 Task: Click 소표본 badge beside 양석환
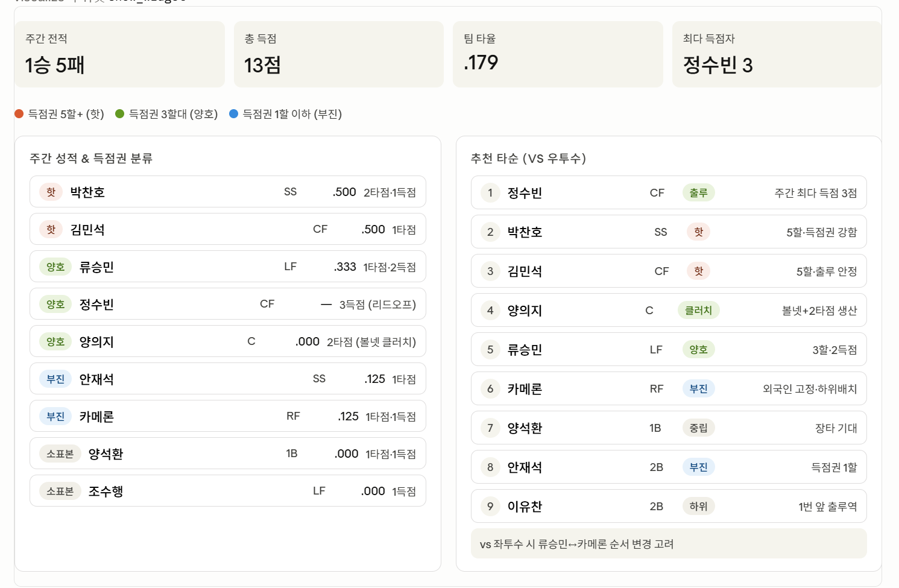coord(60,454)
